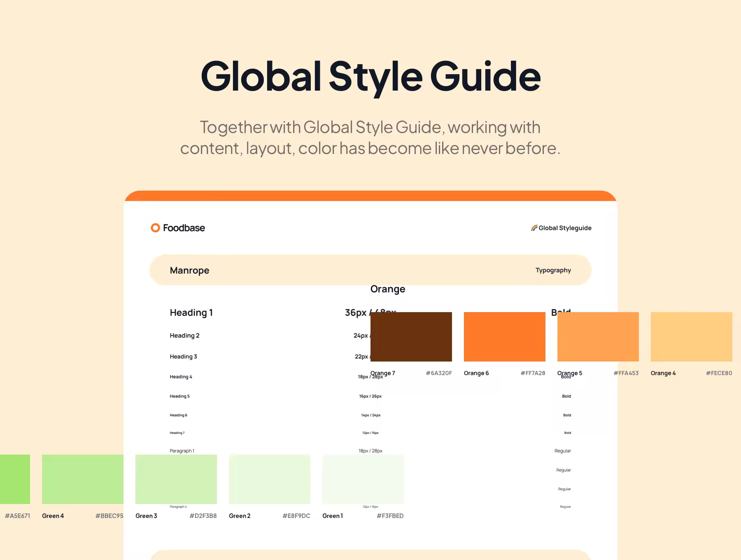Click the #FFA453 hex code
The width and height of the screenshot is (741, 560).
tap(626, 373)
